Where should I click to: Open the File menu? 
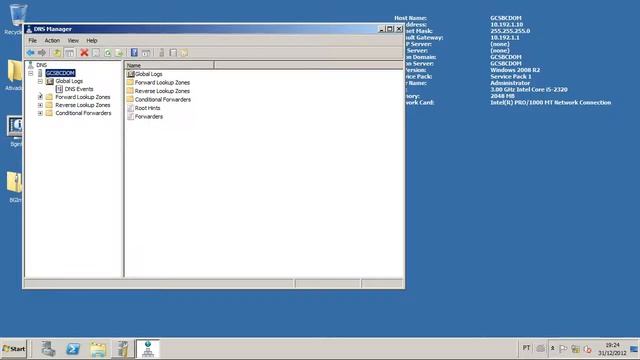[x=33, y=40]
